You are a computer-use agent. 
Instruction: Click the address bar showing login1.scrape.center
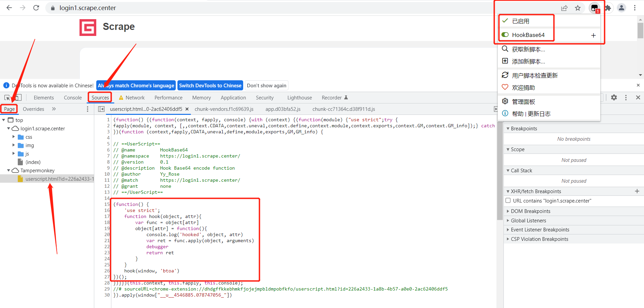click(x=88, y=8)
